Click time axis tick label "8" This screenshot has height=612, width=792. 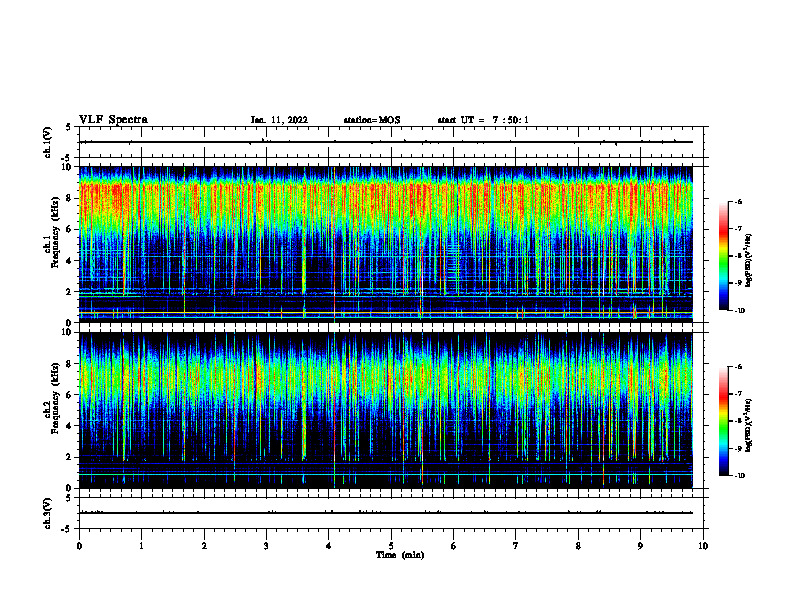click(x=578, y=546)
